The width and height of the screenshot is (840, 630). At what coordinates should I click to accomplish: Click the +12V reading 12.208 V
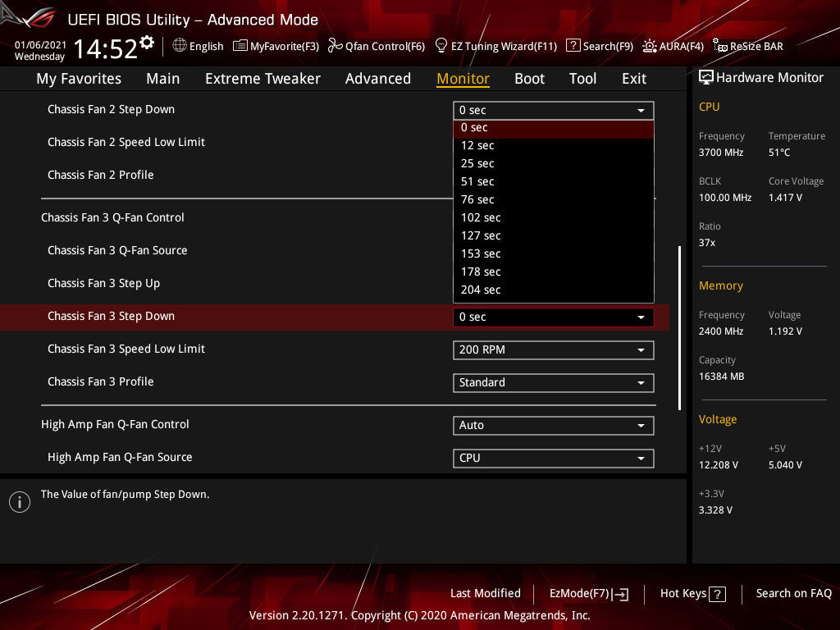coord(718,465)
